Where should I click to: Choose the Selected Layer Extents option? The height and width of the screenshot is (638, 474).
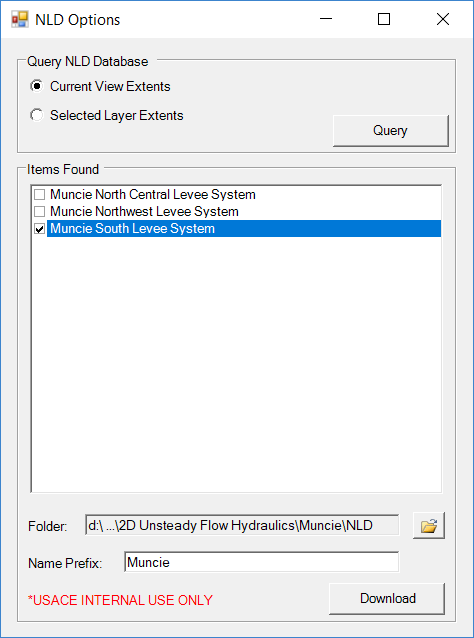pyautogui.click(x=37, y=116)
